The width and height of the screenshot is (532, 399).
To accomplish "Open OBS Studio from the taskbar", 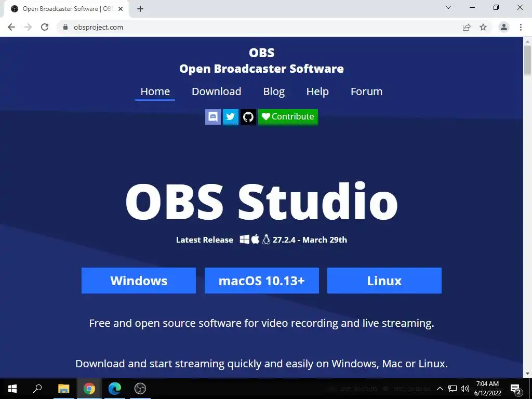I will pos(140,389).
